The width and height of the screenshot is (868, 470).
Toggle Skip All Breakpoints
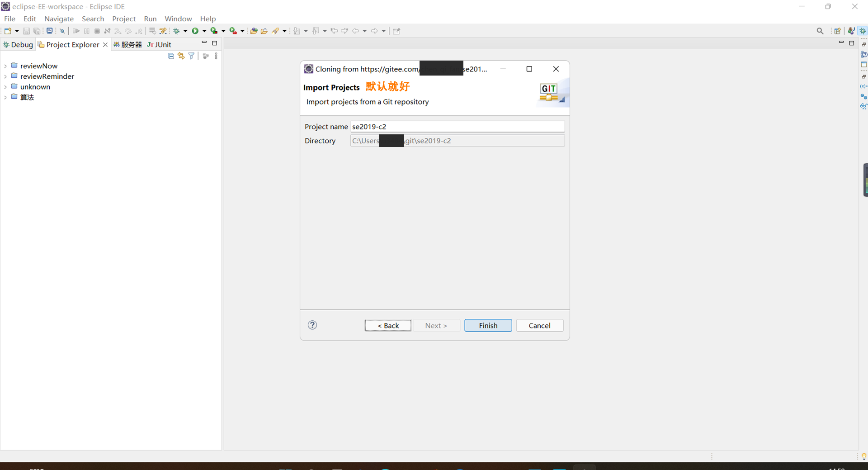(62, 31)
